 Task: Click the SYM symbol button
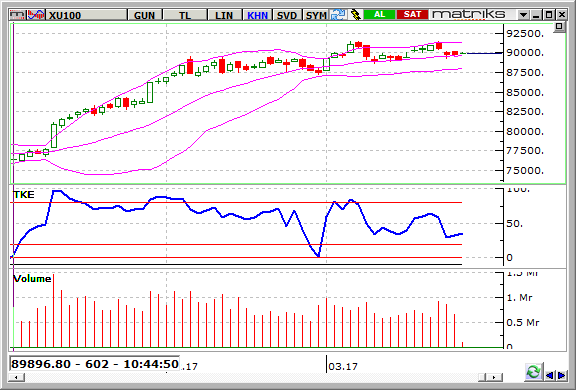[316, 15]
